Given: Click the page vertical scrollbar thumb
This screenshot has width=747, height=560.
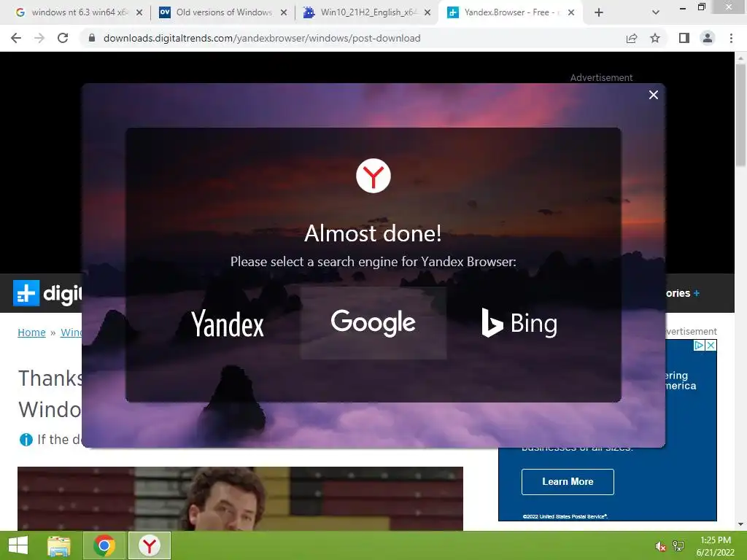Looking at the screenshot, I should [740, 114].
